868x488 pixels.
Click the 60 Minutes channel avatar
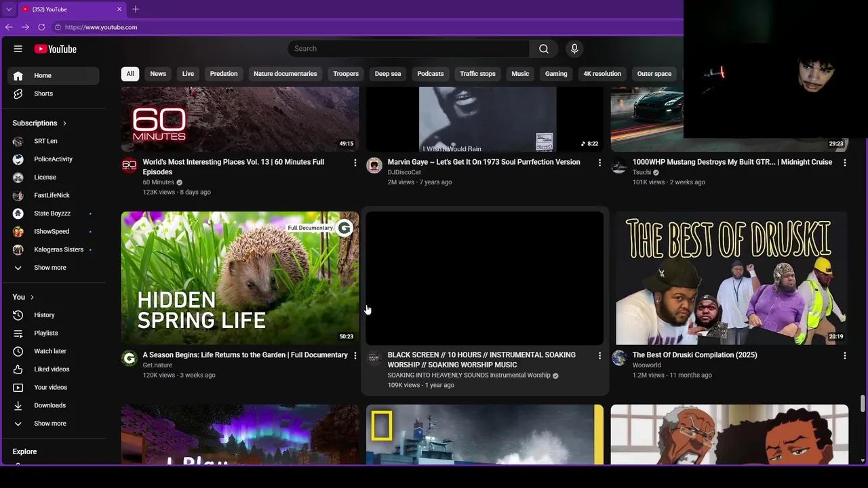pos(130,166)
